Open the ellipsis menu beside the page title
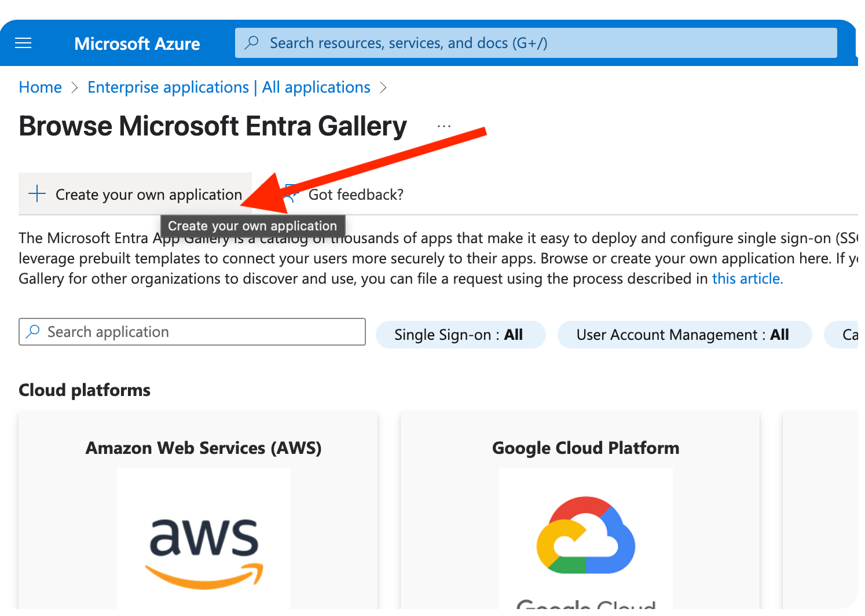The height and width of the screenshot is (616, 865). [x=444, y=126]
